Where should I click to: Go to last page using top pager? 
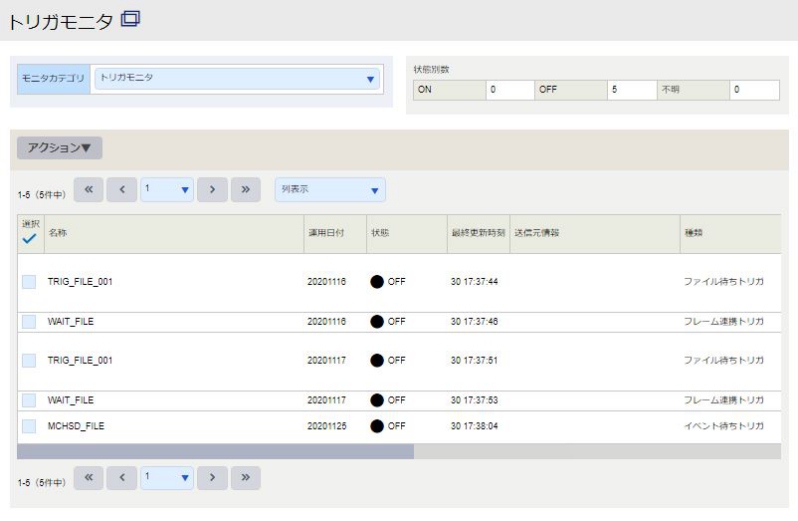(246, 190)
